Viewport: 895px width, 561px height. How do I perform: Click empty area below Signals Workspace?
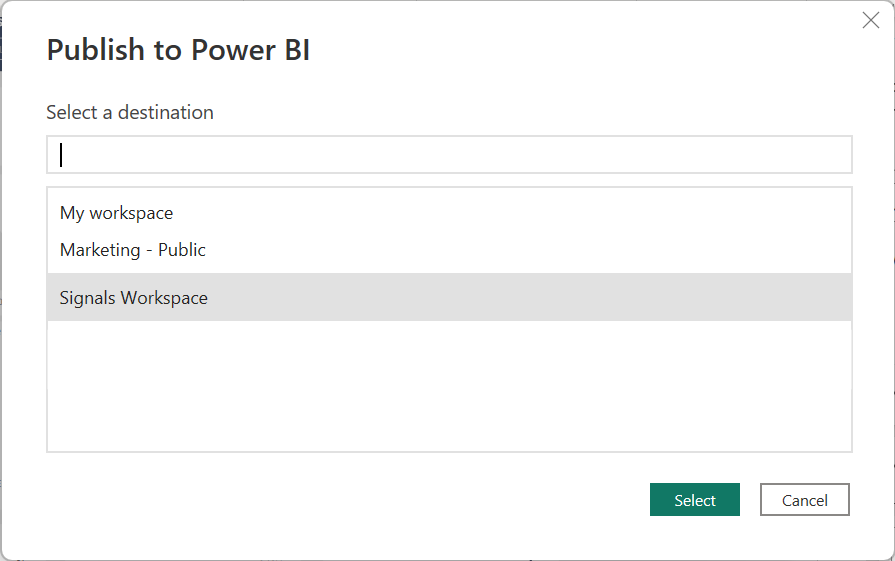449,386
